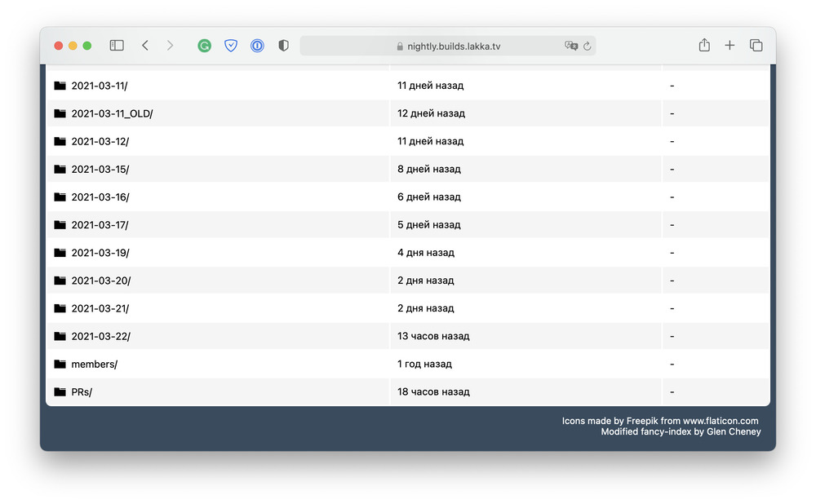Show the tab overview

[x=756, y=46]
